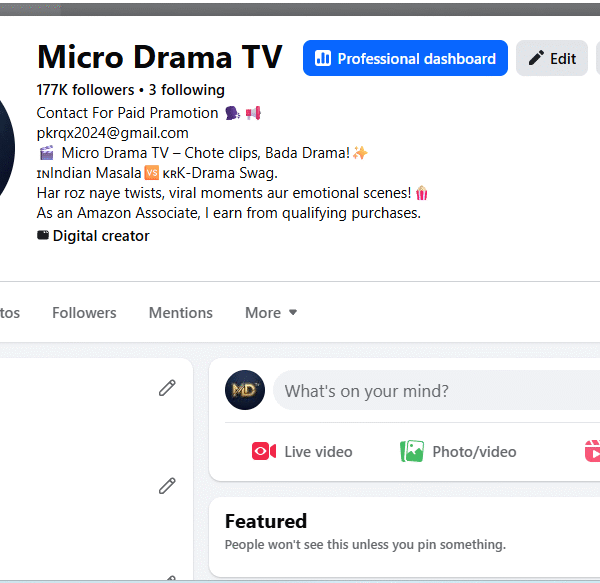Click the Digital creator icon
Image resolution: width=600 pixels, height=583 pixels.
[x=43, y=235]
